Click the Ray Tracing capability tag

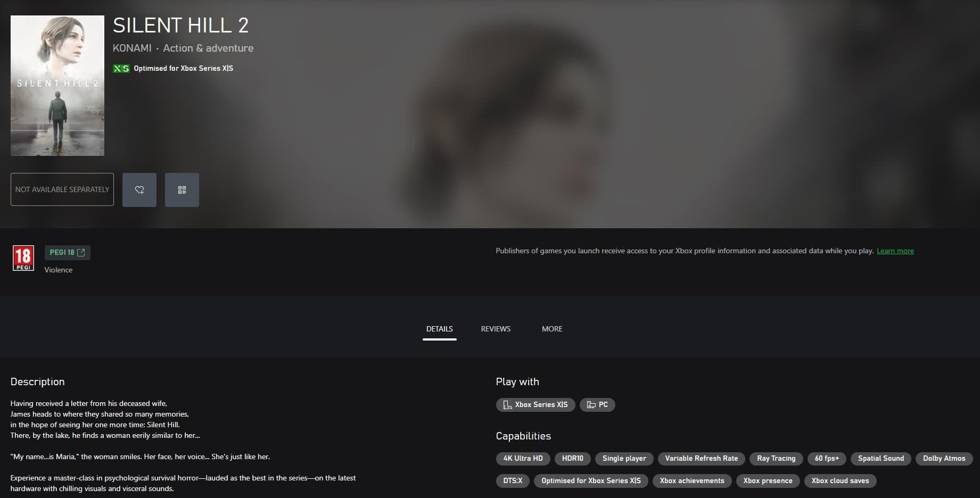point(776,459)
